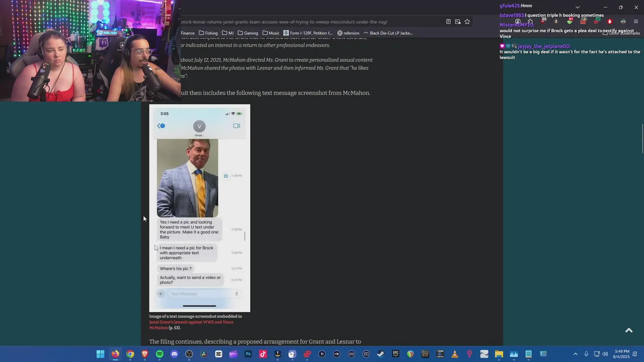Open the Music bookmarks folder
The image size is (644, 362).
(x=271, y=33)
